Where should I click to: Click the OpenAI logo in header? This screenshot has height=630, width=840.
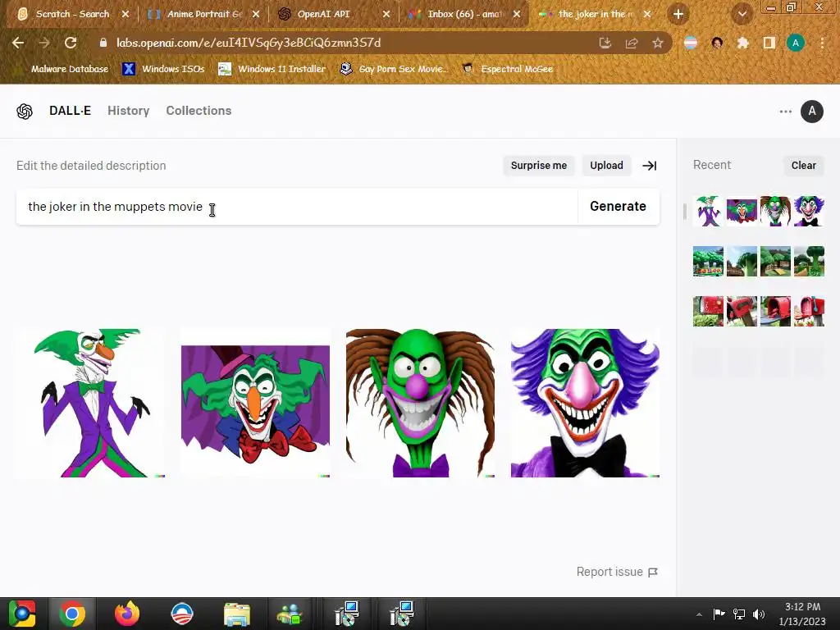(25, 111)
